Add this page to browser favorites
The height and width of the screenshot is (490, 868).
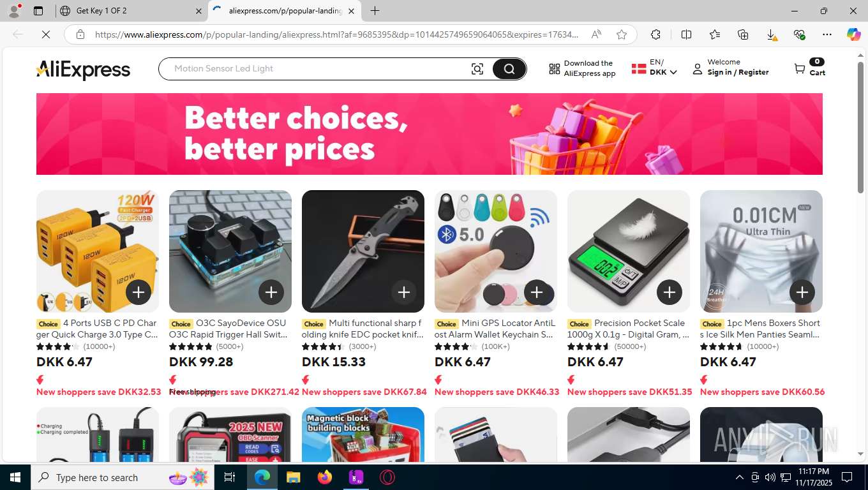coord(622,34)
